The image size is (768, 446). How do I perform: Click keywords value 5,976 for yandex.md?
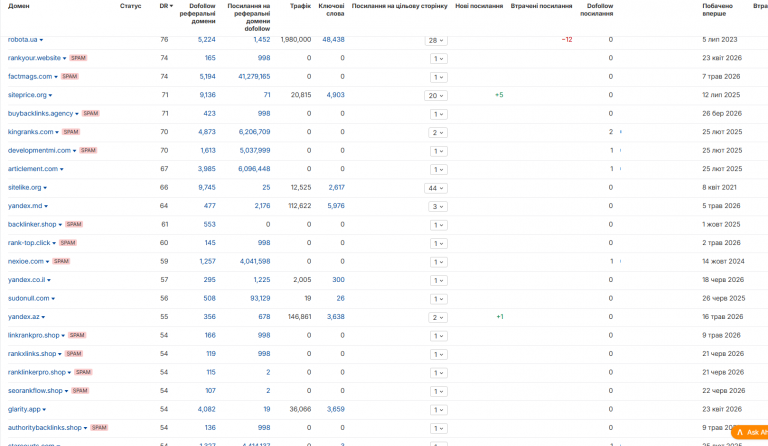tap(336, 206)
